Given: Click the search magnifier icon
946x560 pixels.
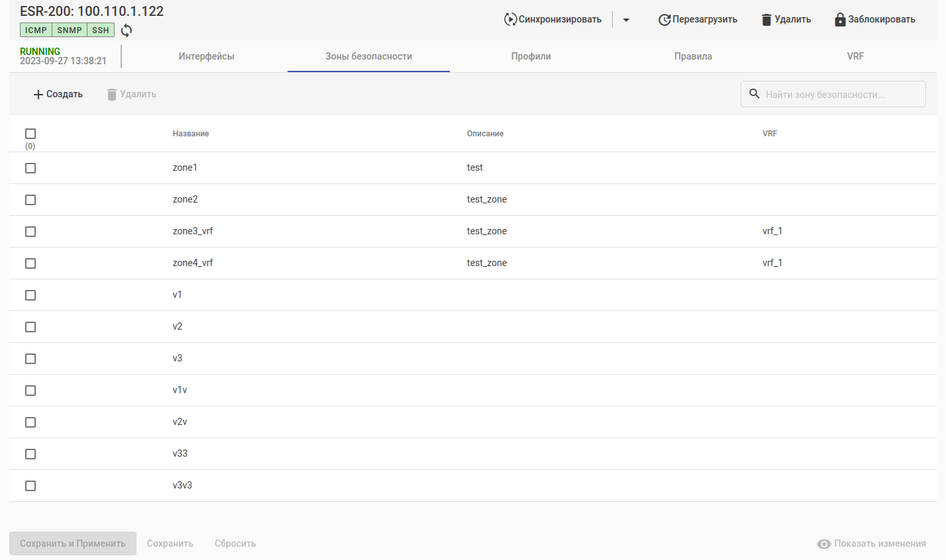Looking at the screenshot, I should [x=755, y=94].
